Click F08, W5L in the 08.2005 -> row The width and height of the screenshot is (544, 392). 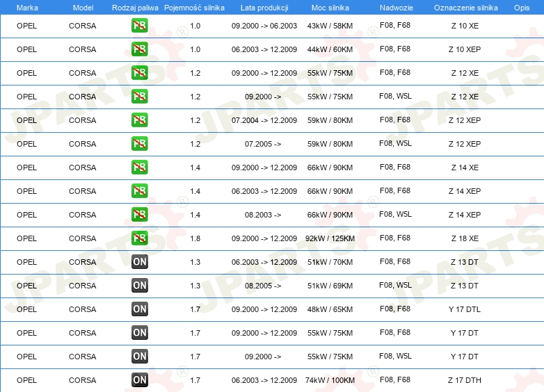click(395, 285)
